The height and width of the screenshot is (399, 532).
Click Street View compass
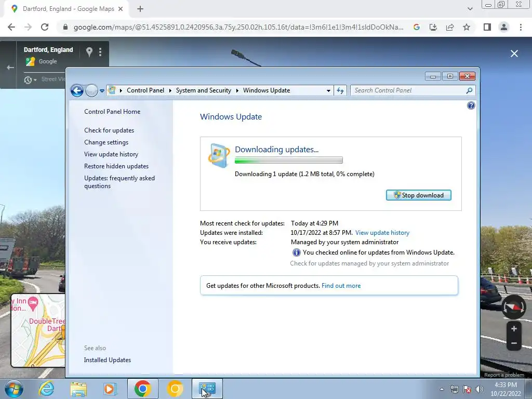pyautogui.click(x=514, y=308)
